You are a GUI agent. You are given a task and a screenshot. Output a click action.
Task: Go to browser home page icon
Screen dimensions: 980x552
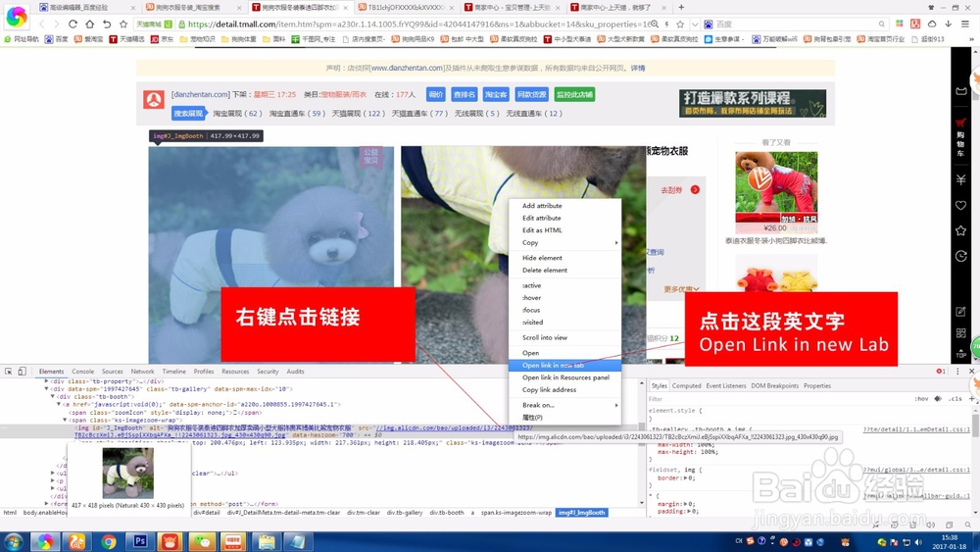click(x=89, y=24)
